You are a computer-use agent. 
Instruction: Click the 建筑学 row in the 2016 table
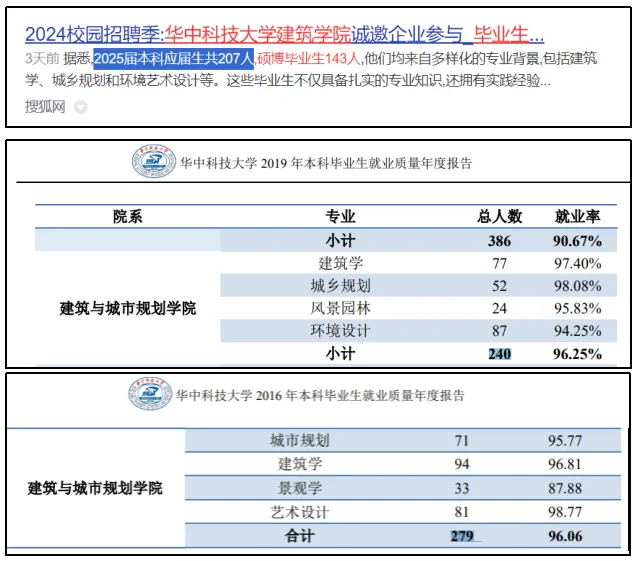(x=403, y=464)
